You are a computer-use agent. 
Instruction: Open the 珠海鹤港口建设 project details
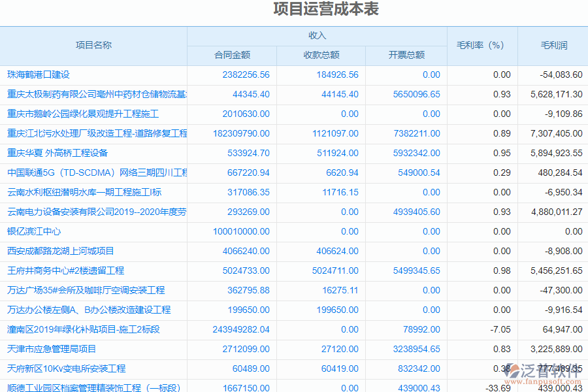[x=39, y=74]
